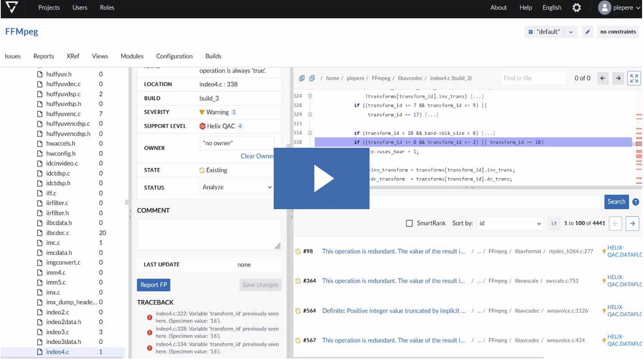The width and height of the screenshot is (644, 360).
Task: Click inside the Find in file field
Action: [534, 78]
